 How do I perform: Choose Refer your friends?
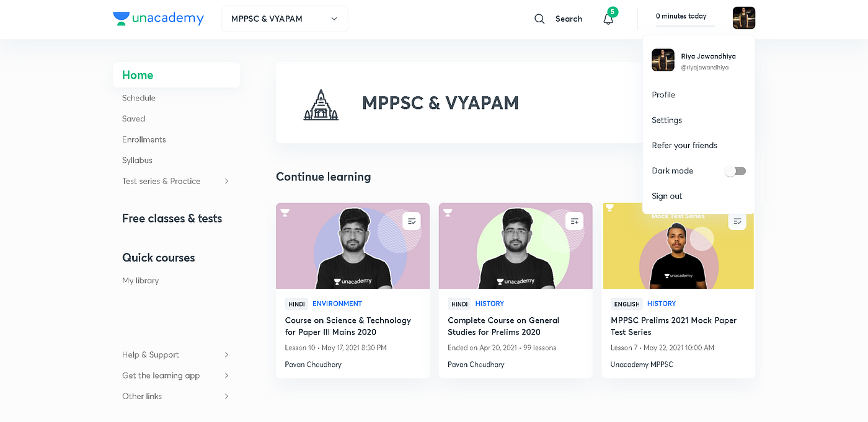click(684, 146)
